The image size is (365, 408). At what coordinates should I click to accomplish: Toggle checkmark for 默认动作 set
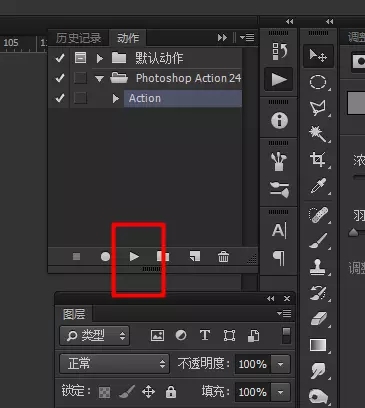coord(60,58)
